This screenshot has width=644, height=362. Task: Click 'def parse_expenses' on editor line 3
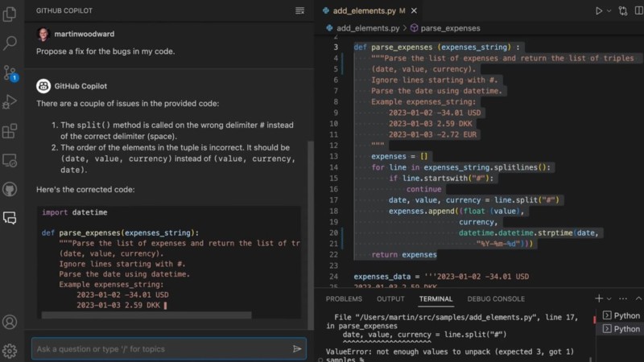click(393, 47)
